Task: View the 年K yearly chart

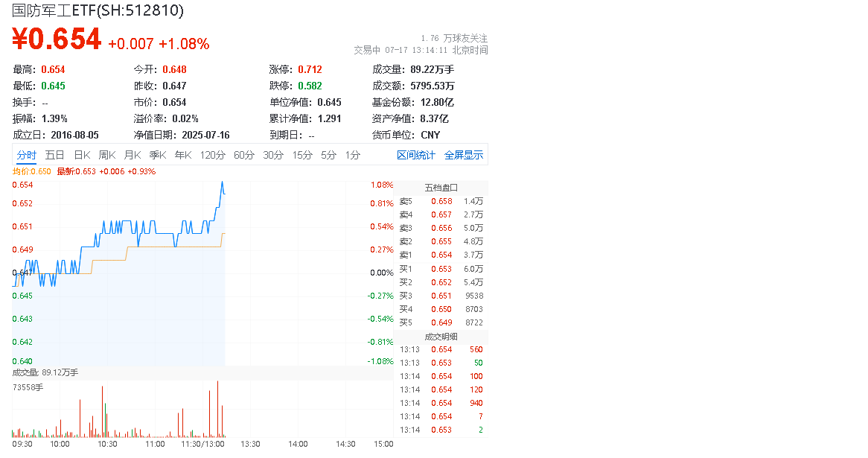Action: (183, 155)
